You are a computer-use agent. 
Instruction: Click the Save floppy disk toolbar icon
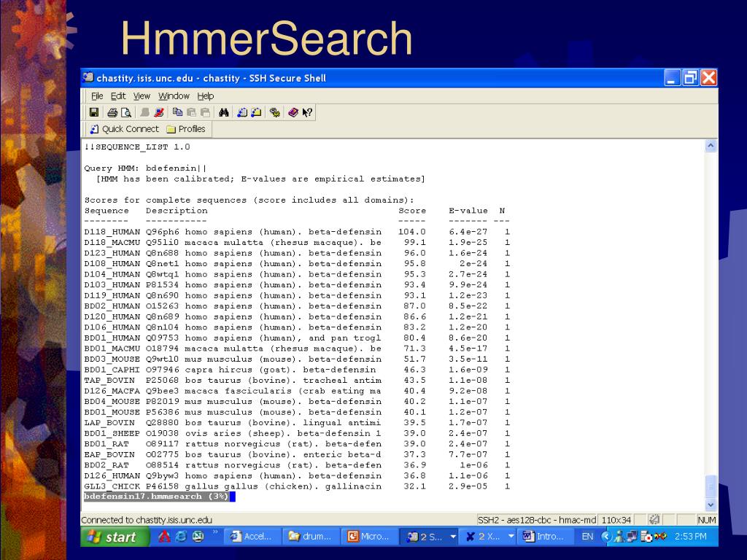[x=94, y=112]
